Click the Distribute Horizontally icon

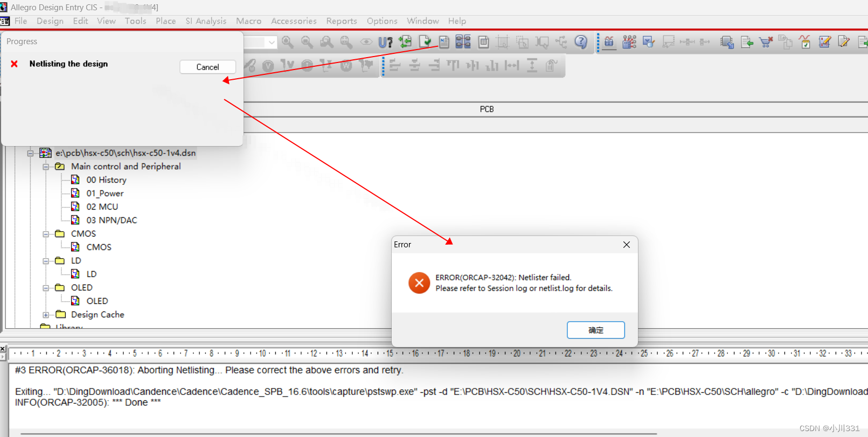(511, 66)
